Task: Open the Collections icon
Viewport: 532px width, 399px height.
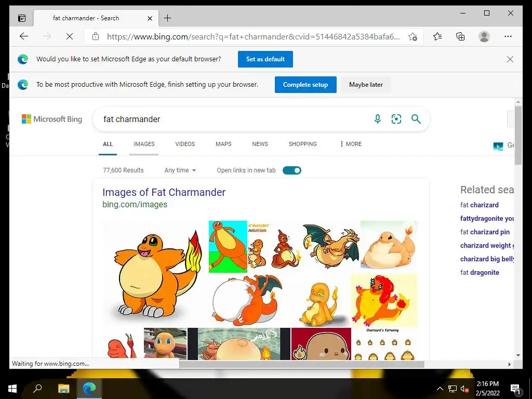Action: click(x=460, y=36)
